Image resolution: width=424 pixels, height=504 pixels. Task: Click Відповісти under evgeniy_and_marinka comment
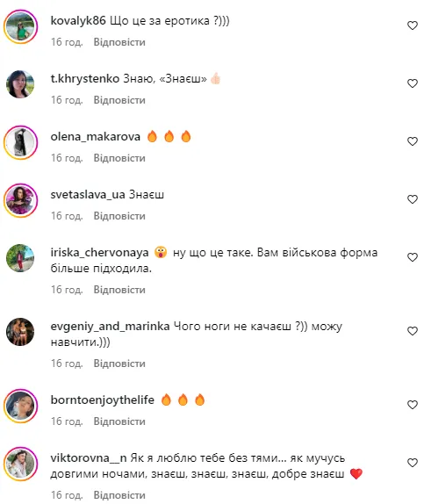point(119,364)
